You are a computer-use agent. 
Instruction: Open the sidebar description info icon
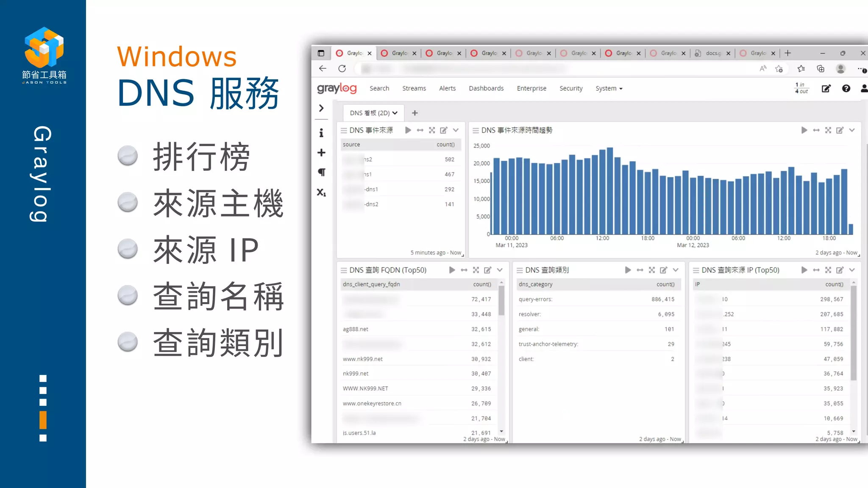pyautogui.click(x=321, y=133)
